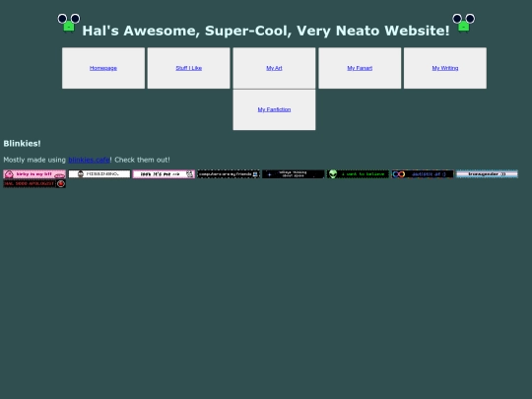Click the pink 100% blinkie
Viewport: 532px width, 399px height.
point(164,174)
